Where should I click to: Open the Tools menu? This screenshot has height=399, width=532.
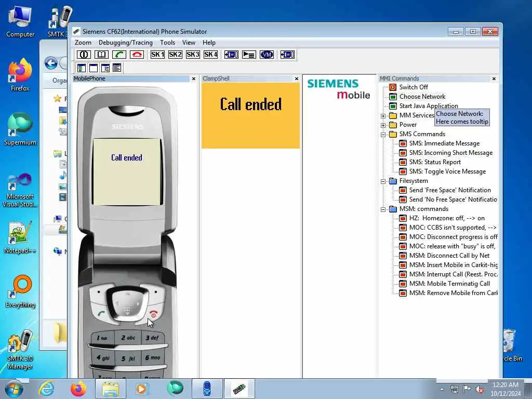(x=168, y=43)
